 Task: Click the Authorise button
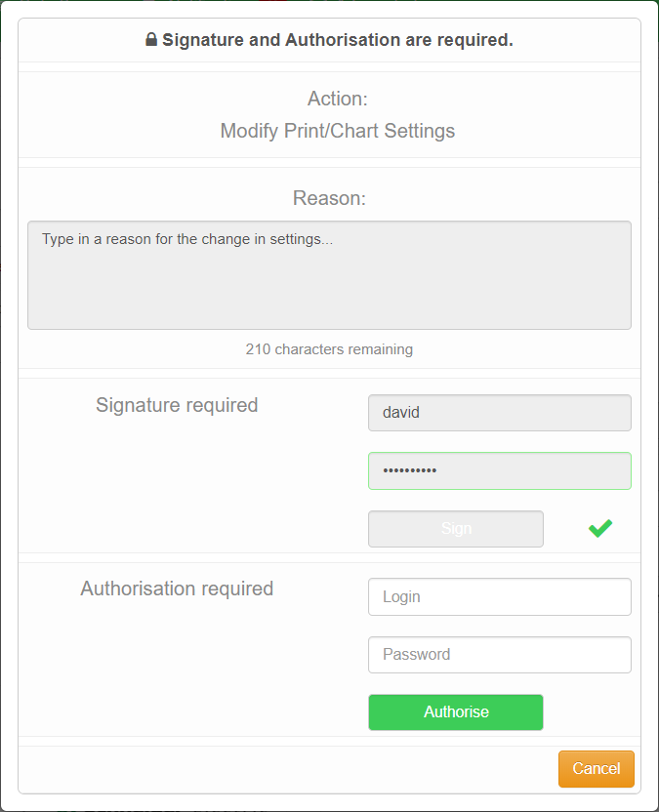click(456, 712)
